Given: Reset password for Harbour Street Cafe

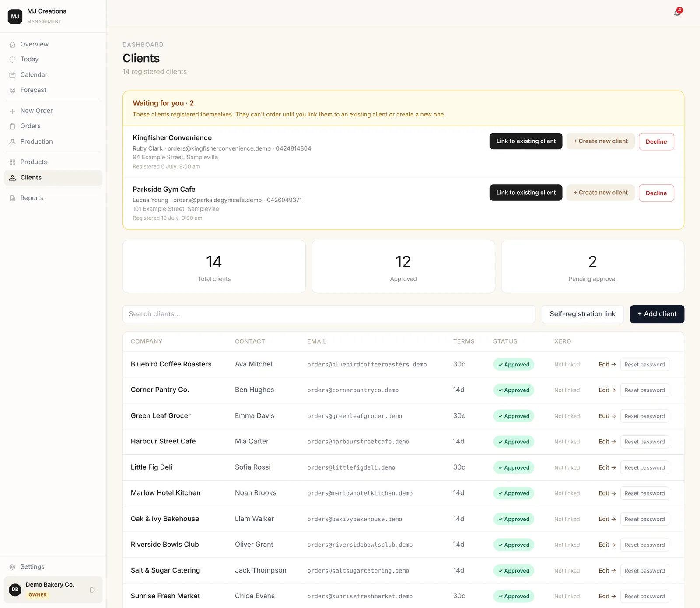Looking at the screenshot, I should click(644, 442).
